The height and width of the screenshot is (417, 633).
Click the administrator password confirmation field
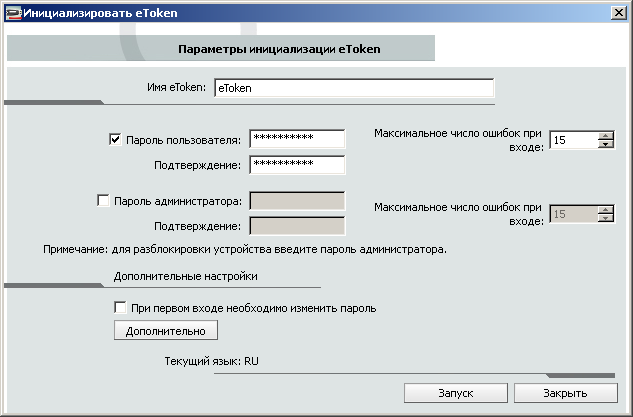tap(297, 226)
